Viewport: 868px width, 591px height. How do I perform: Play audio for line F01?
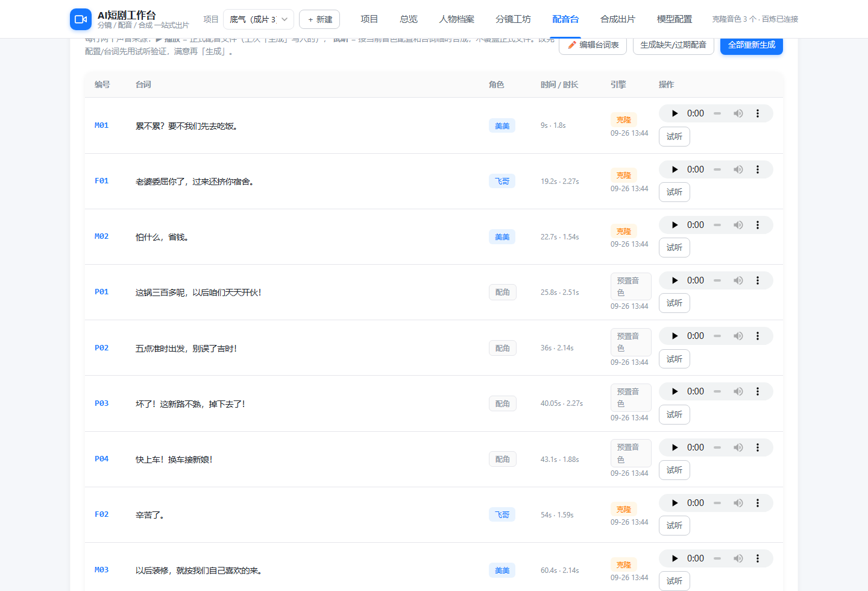(675, 169)
